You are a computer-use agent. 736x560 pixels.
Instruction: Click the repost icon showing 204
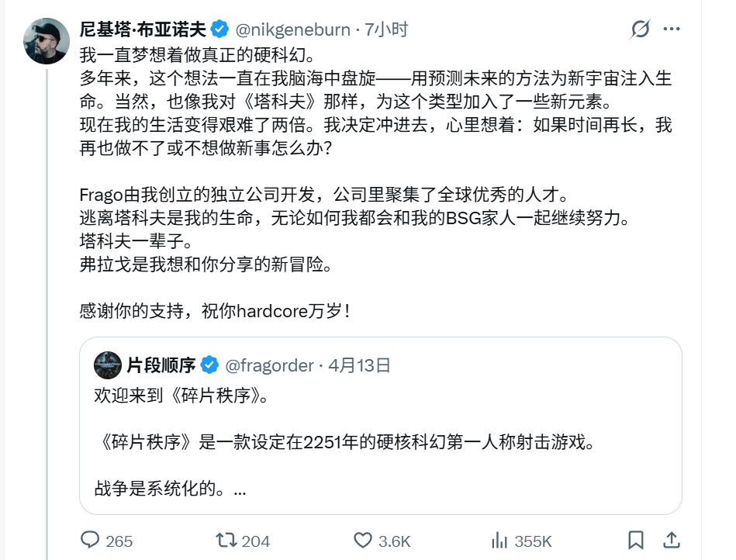click(x=226, y=540)
